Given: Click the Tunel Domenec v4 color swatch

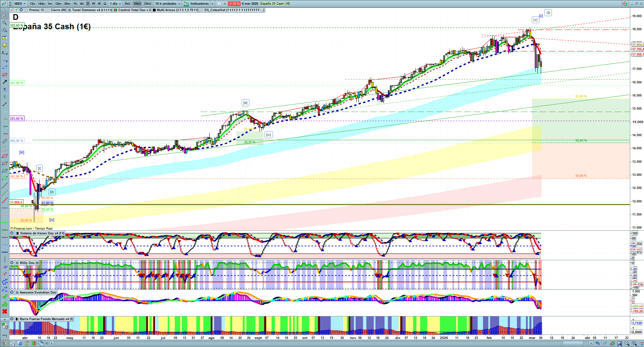Looking at the screenshot, I should coord(70,10).
